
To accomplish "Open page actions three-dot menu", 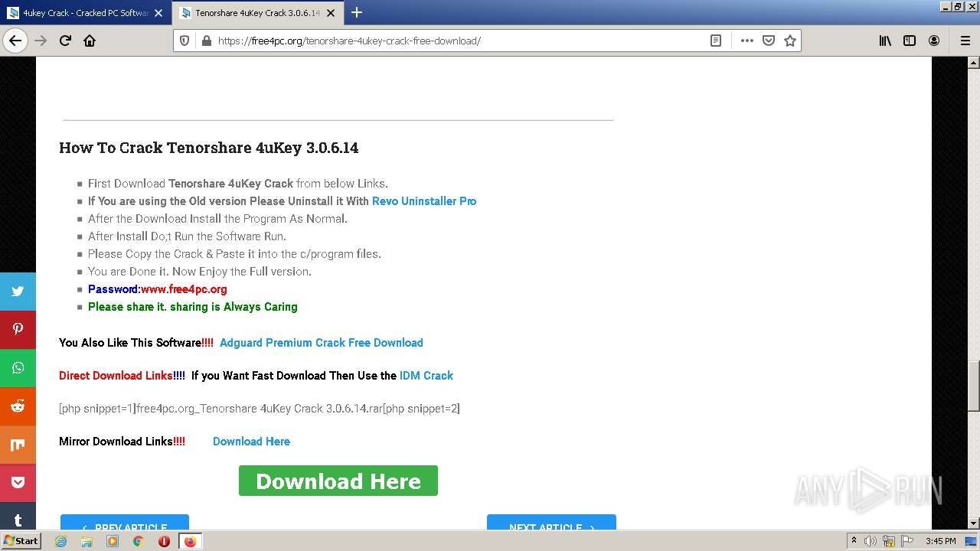I will (747, 41).
